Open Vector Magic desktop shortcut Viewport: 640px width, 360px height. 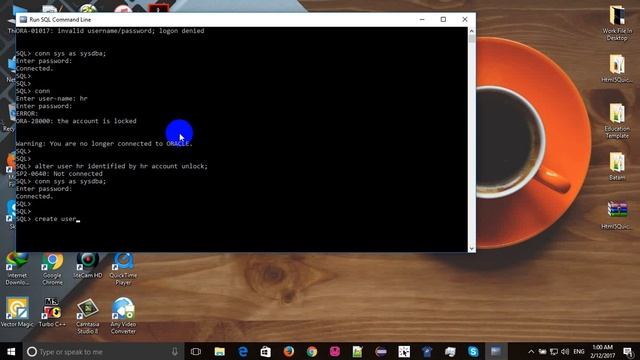pyautogui.click(x=17, y=312)
